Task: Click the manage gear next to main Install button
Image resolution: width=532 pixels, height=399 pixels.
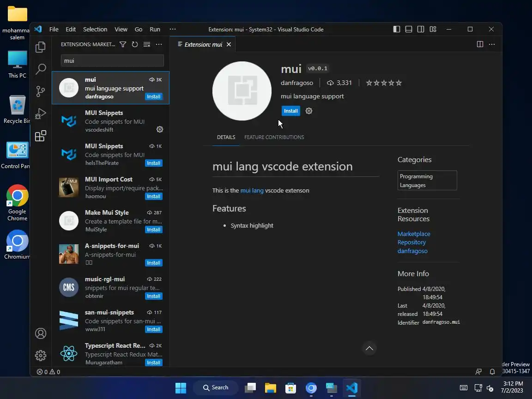Action: point(309,111)
